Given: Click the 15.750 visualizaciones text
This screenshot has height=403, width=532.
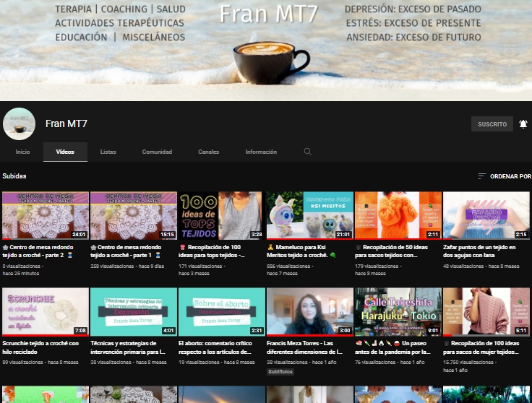Looking at the screenshot, I should pyautogui.click(x=468, y=363).
